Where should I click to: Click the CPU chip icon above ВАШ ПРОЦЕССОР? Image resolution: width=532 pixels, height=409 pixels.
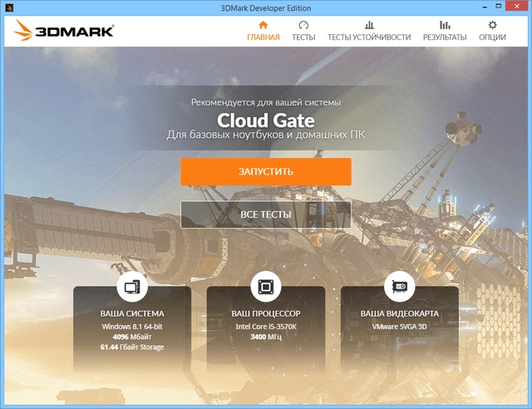pos(265,287)
